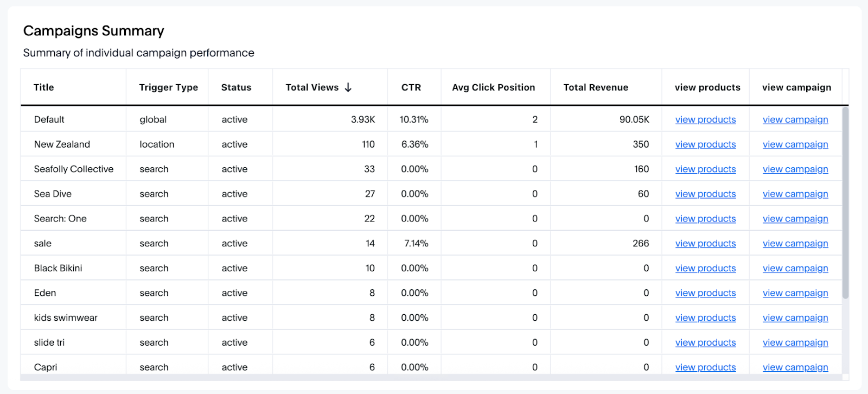Open view products for Default campaign
868x394 pixels.
tap(705, 120)
